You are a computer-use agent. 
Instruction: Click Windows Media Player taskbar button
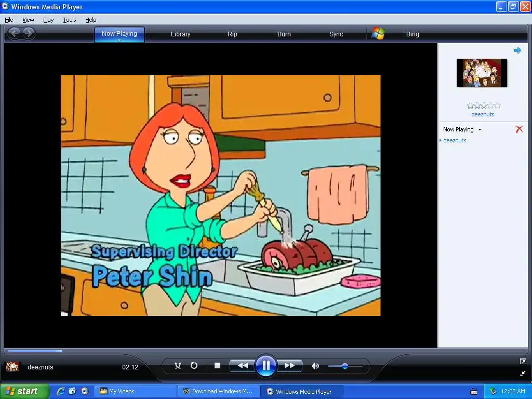pos(302,391)
